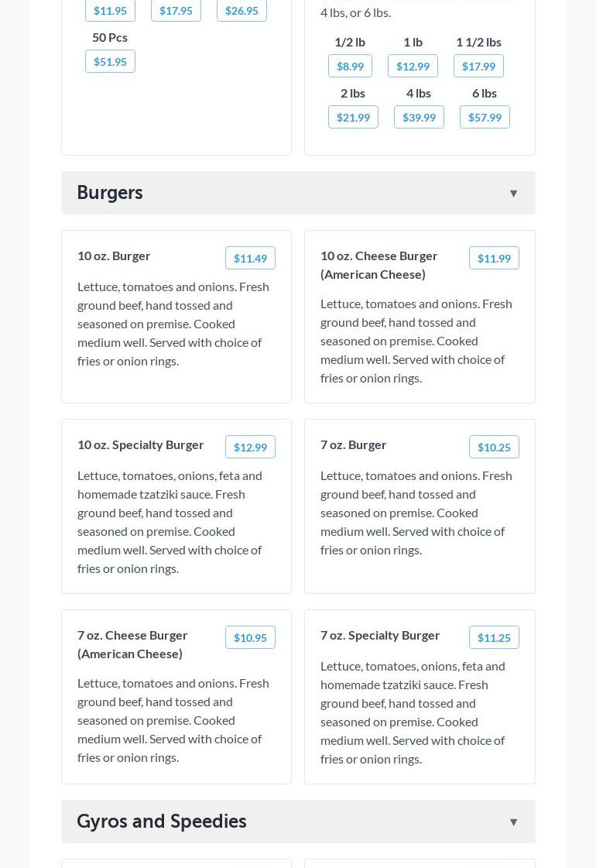The image size is (596, 868).
Task: Choose the 6 lbs option at $57.99
Action: pos(485,118)
